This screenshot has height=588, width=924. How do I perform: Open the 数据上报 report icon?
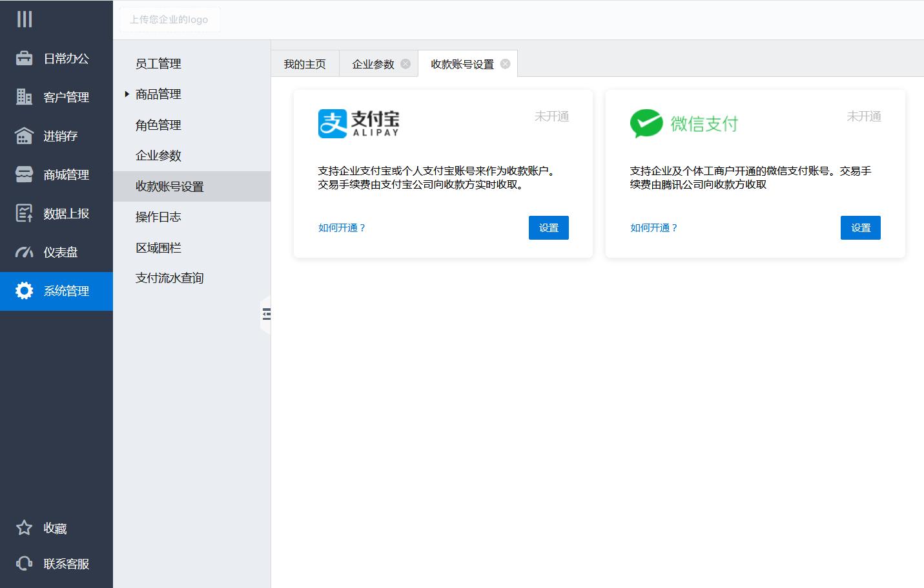tap(25, 213)
